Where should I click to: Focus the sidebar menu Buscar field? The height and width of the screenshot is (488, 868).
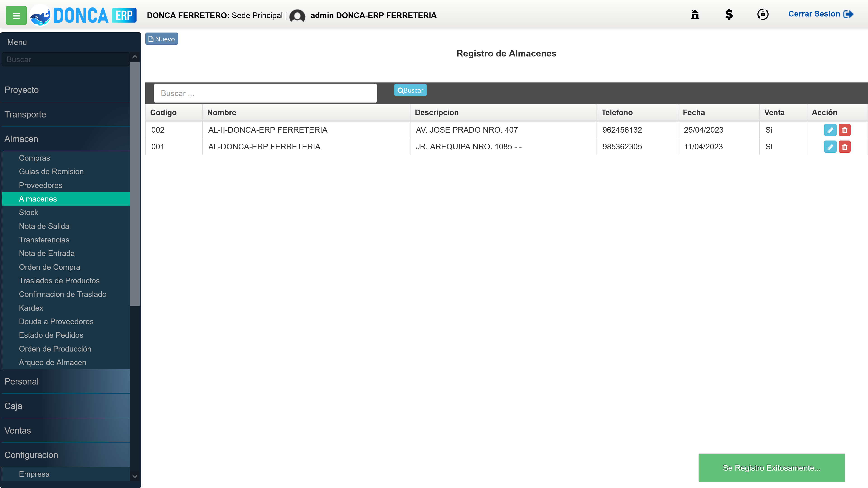66,59
